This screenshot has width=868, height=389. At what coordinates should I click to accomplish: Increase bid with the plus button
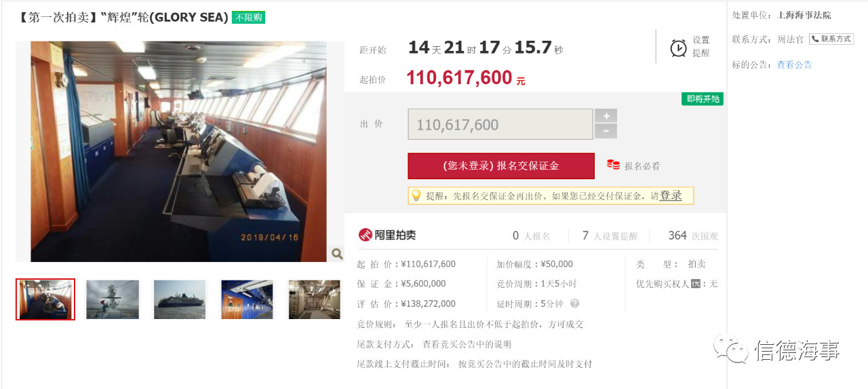coord(606,116)
